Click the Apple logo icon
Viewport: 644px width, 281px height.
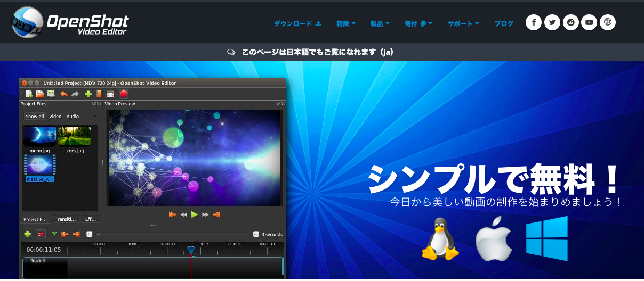493,238
